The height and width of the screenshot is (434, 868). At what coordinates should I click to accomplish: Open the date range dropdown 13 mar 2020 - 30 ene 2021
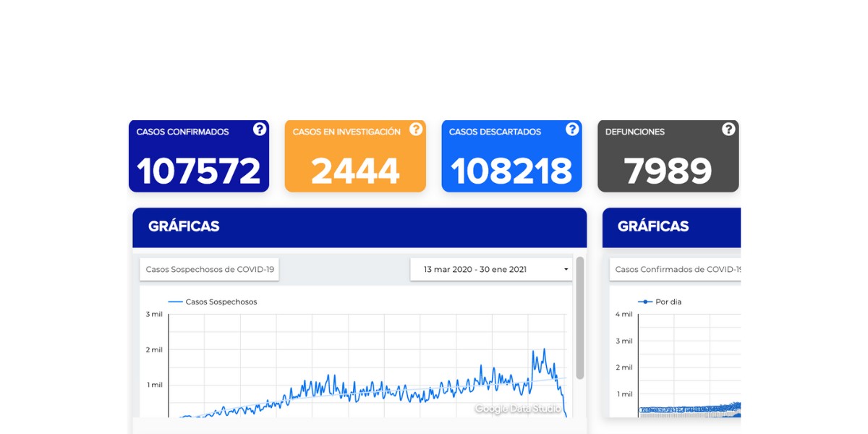point(491,269)
